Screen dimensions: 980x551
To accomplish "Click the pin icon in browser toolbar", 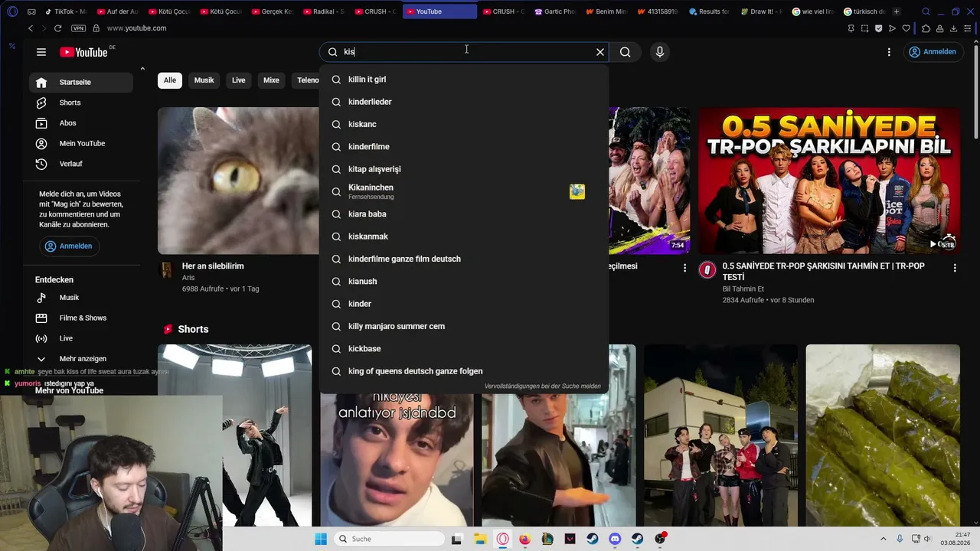I will click(x=851, y=28).
